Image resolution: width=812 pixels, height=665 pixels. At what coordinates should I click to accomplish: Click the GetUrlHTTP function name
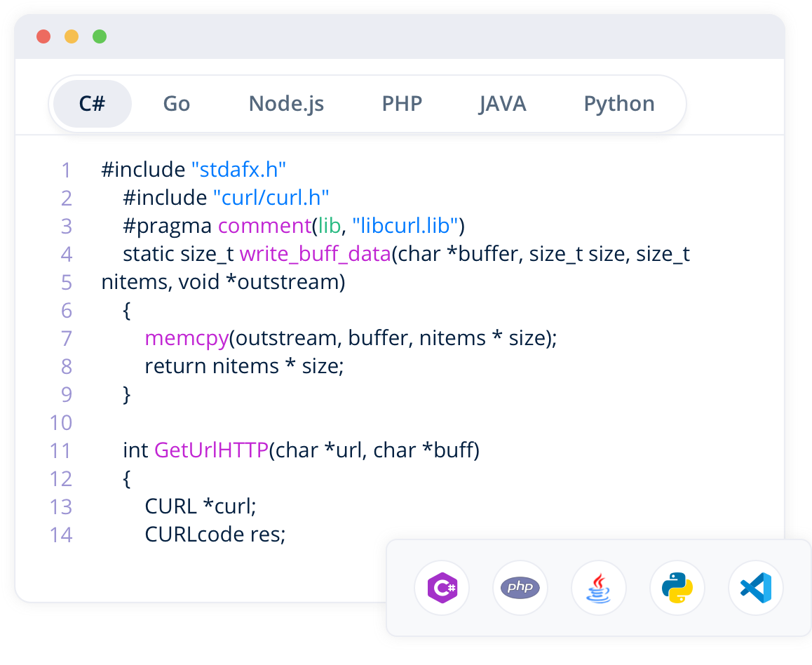[212, 450]
